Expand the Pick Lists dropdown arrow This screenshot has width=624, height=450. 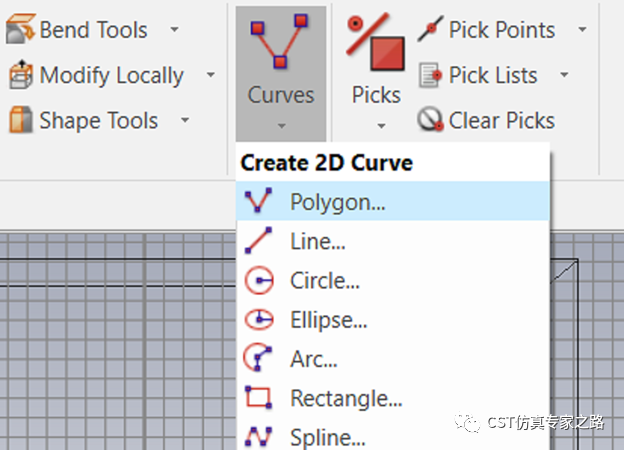tap(564, 74)
